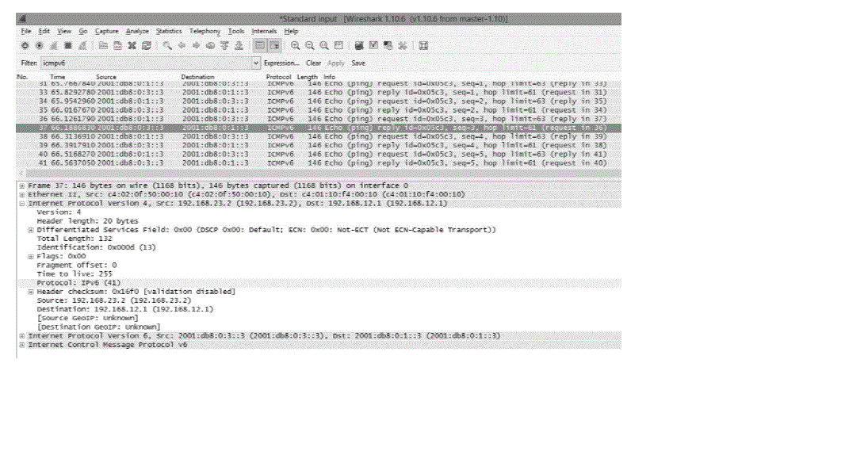Screen dimensions: 868x455
Task: Click the Resize all columns icon
Action: point(339,46)
